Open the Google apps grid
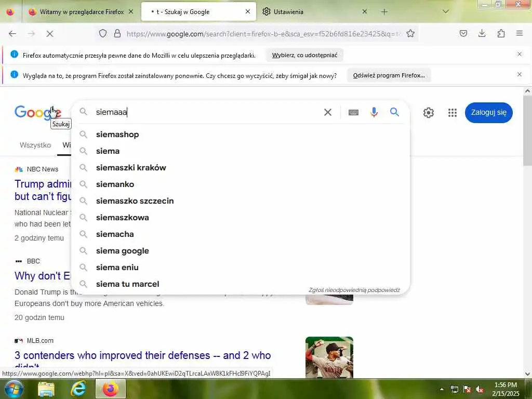The height and width of the screenshot is (399, 532). tap(453, 113)
